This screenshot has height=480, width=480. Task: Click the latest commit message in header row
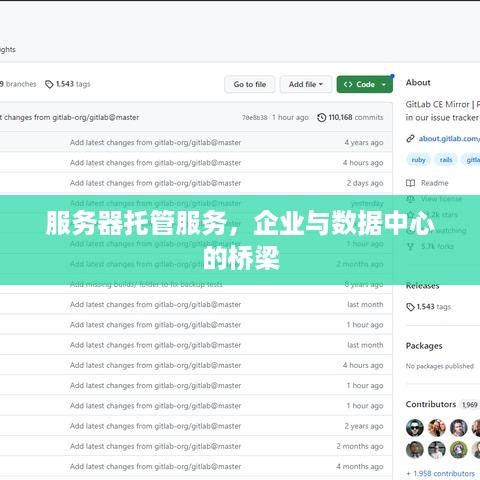pos(69,117)
